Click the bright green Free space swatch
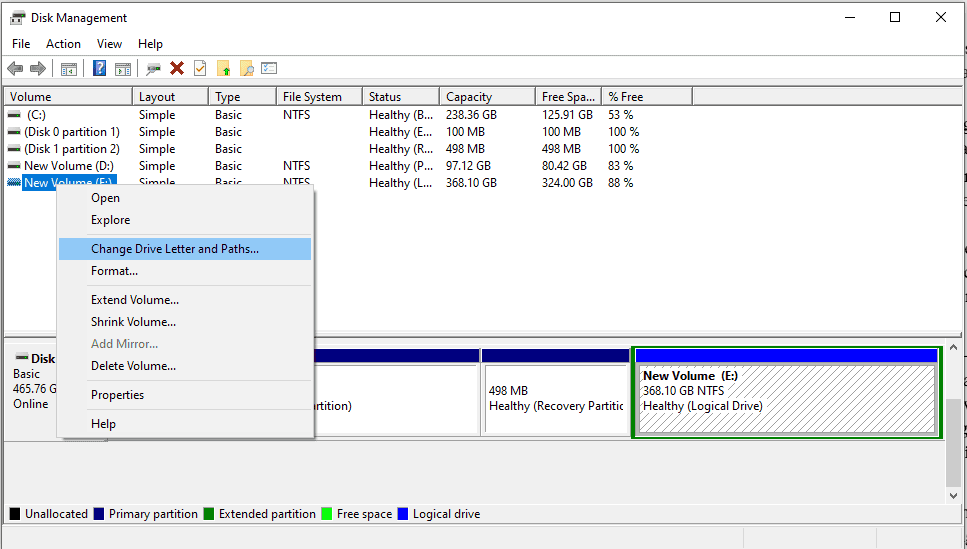Screen dimensions: 967x549 point(327,514)
